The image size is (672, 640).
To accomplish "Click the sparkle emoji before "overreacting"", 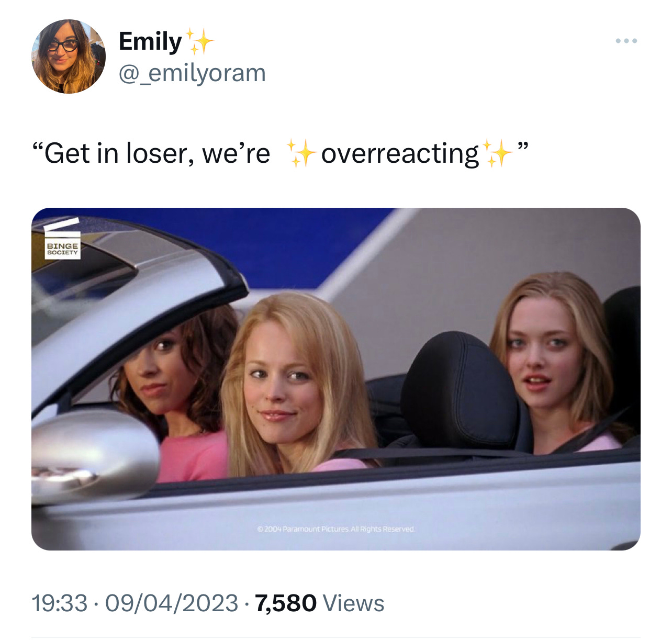I will (x=301, y=153).
